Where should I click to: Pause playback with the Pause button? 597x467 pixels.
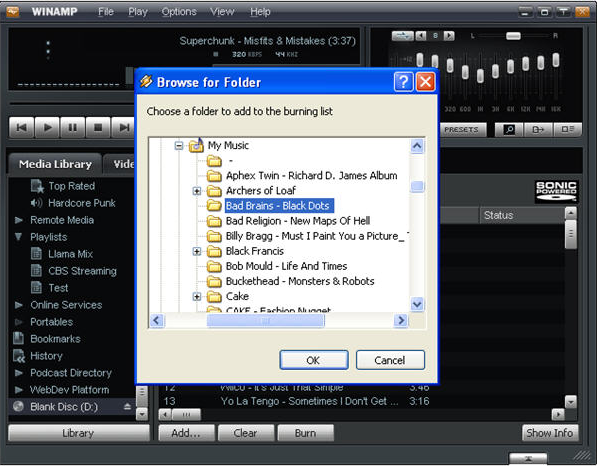point(72,128)
